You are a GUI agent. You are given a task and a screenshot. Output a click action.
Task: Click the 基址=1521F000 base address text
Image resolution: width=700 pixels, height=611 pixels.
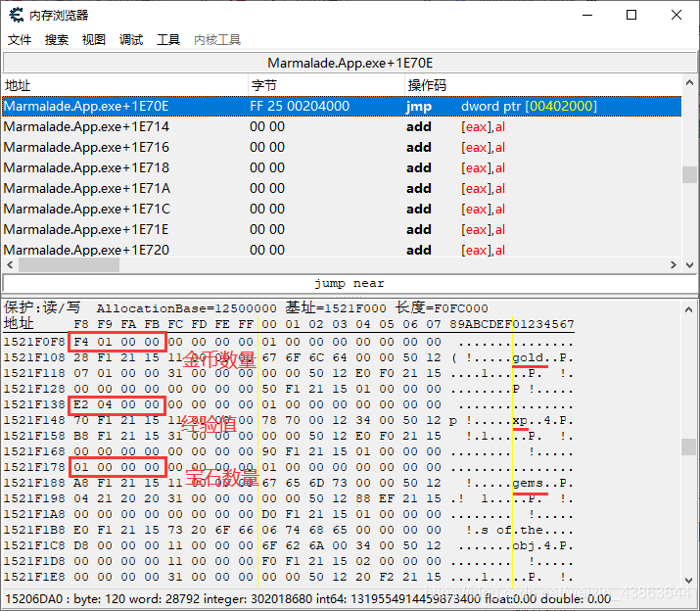click(x=336, y=307)
